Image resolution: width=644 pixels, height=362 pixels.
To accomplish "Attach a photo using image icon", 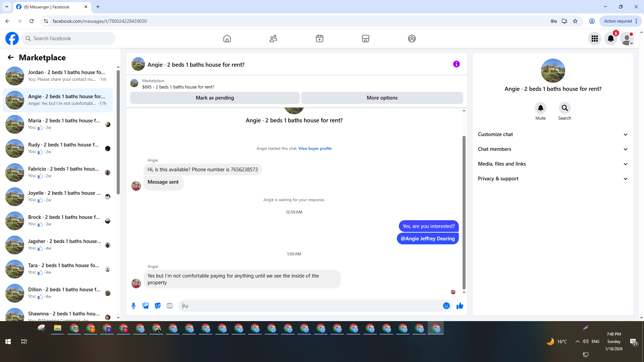I will click(146, 306).
